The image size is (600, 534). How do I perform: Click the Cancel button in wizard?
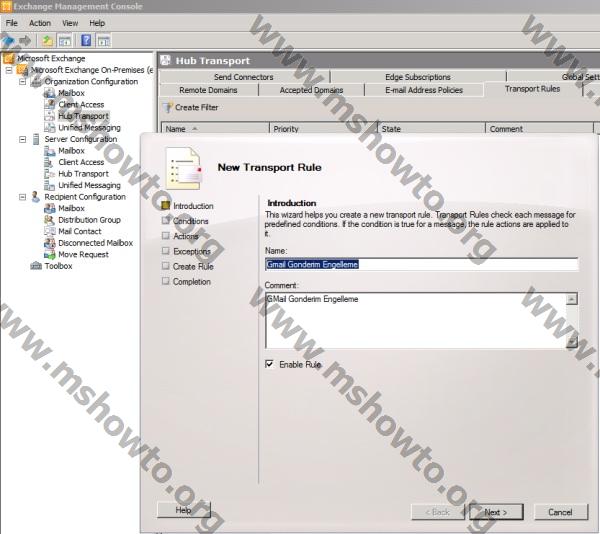561,512
